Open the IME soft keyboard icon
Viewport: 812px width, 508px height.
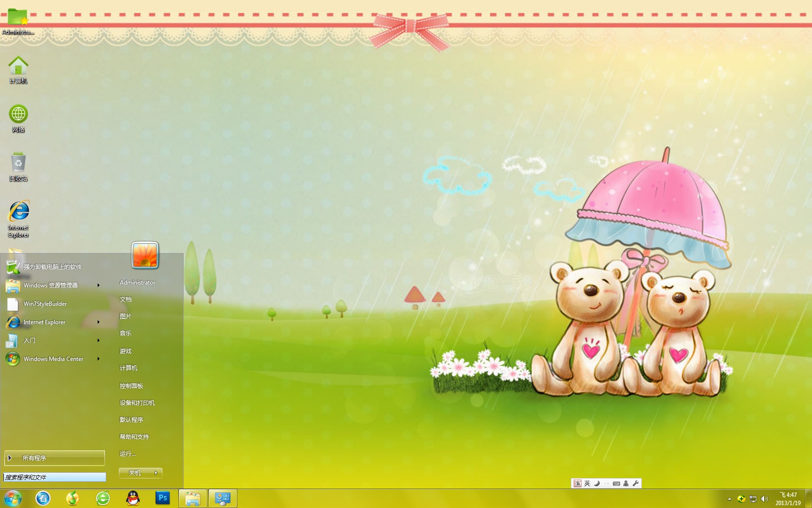616,483
